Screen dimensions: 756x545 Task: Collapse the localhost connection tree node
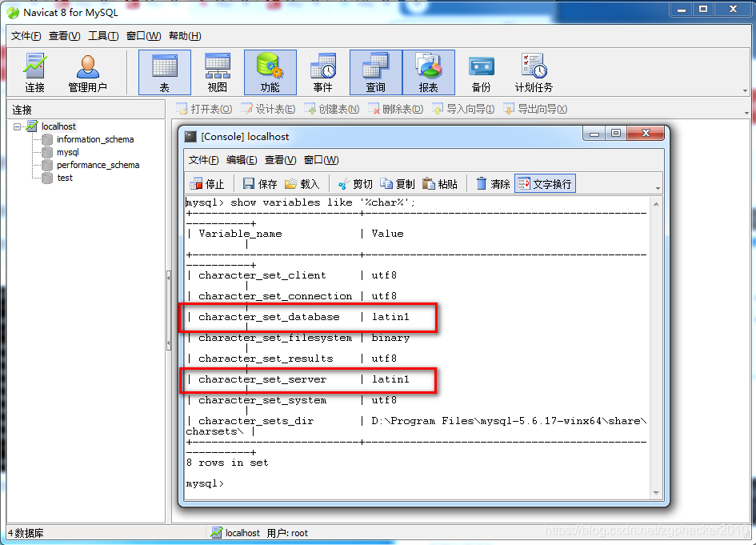(x=18, y=126)
